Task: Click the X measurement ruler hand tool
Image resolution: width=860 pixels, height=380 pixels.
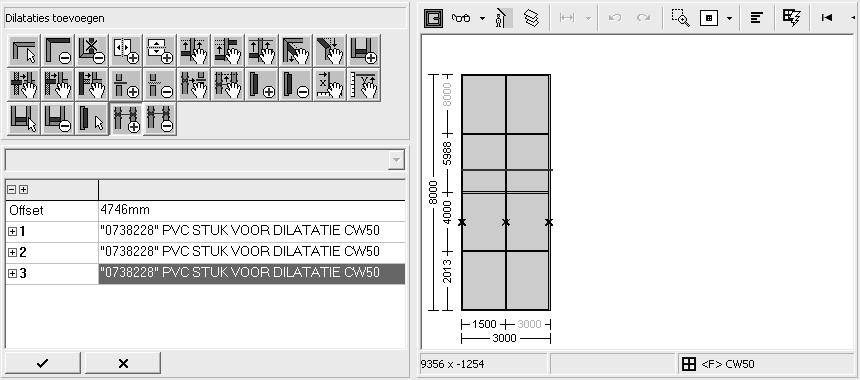Action: (330, 85)
